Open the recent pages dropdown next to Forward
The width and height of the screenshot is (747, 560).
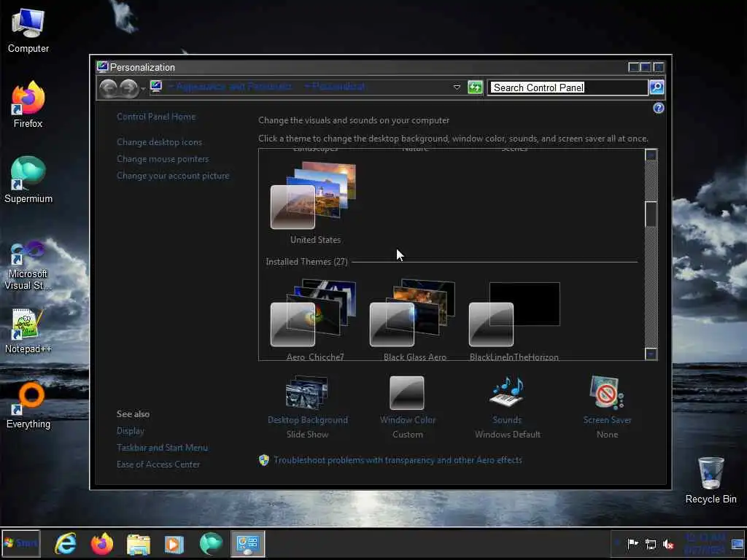(143, 89)
